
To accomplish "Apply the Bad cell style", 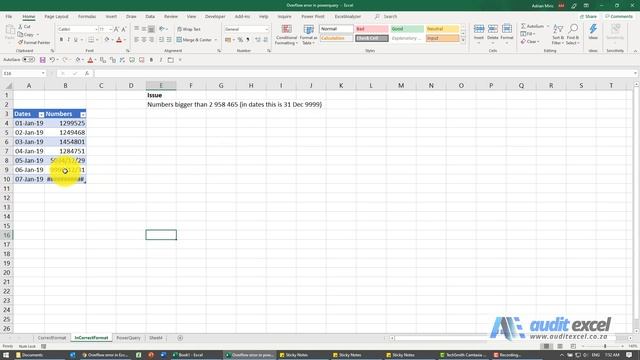I will click(371, 29).
